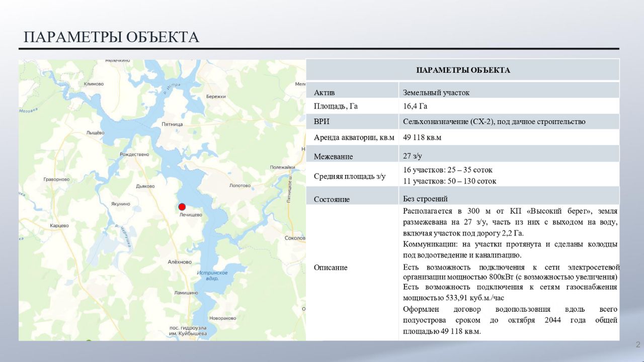Click the slide page number 2
Viewport: 644px width, 362px height.
click(x=638, y=345)
